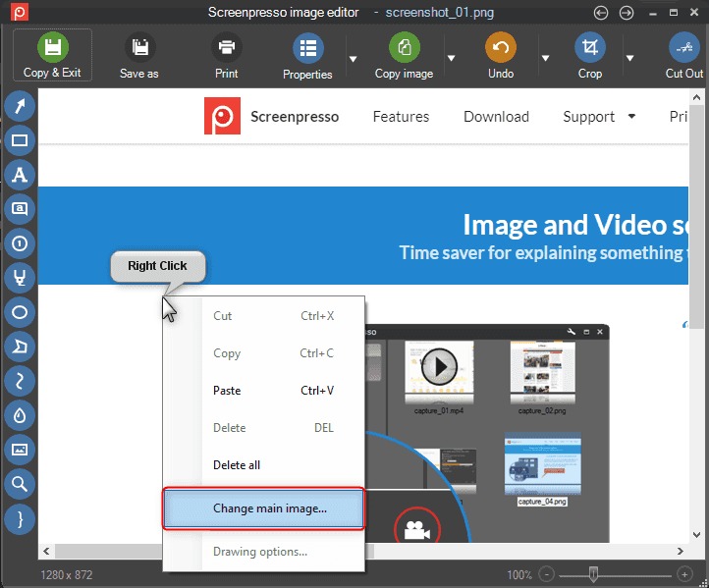Select Paste in the context menu
The image size is (709, 588).
pyautogui.click(x=227, y=391)
